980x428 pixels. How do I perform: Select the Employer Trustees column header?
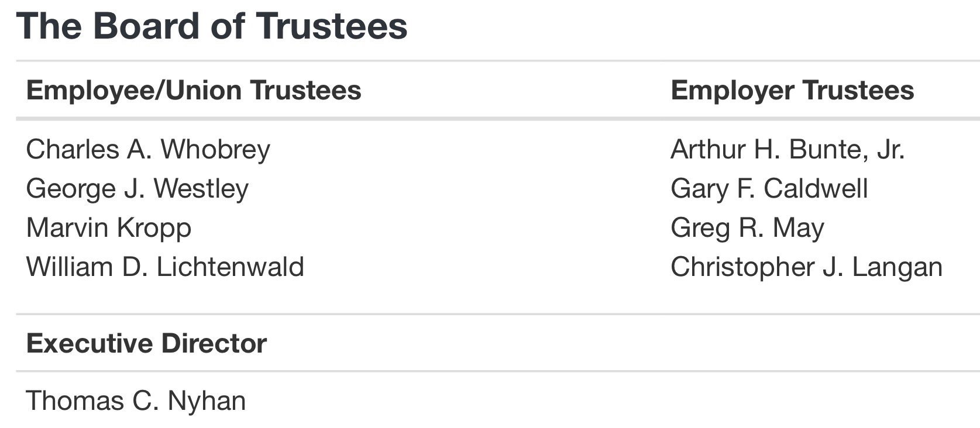tap(792, 91)
